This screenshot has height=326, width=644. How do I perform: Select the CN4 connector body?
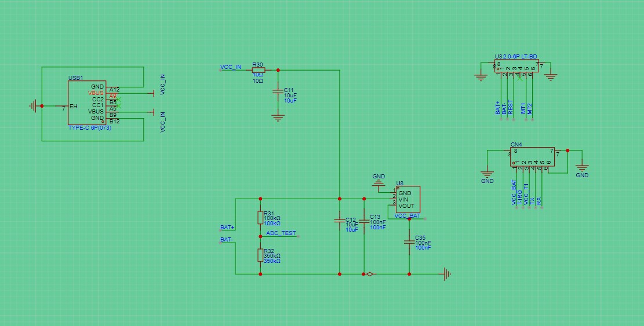(532, 157)
